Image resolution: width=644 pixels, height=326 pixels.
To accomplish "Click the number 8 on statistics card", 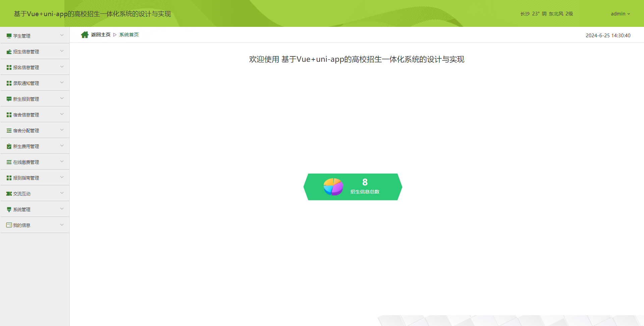I will click(365, 182).
